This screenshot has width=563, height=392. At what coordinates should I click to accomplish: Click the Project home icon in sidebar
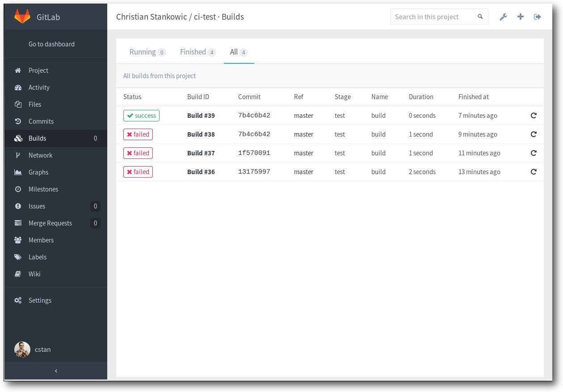tap(18, 71)
